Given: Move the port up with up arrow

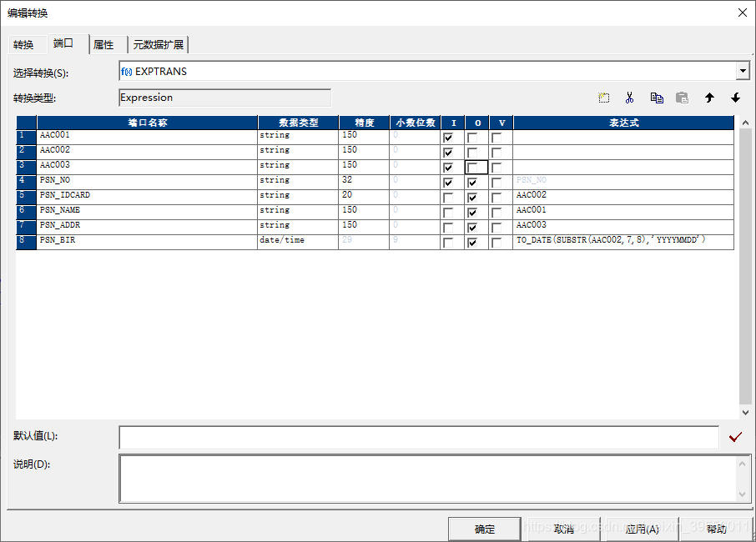Looking at the screenshot, I should tap(709, 98).
